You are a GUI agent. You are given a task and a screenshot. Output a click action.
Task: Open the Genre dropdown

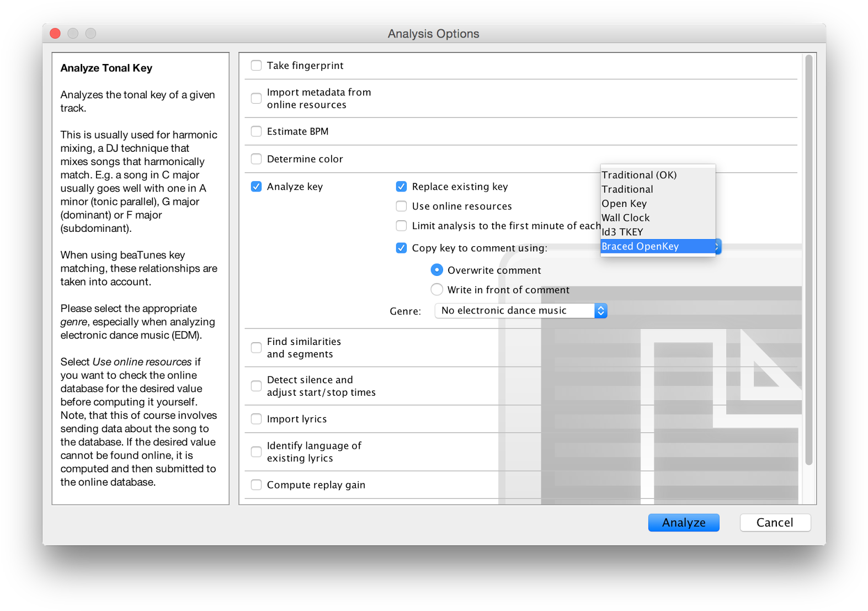[x=520, y=311]
